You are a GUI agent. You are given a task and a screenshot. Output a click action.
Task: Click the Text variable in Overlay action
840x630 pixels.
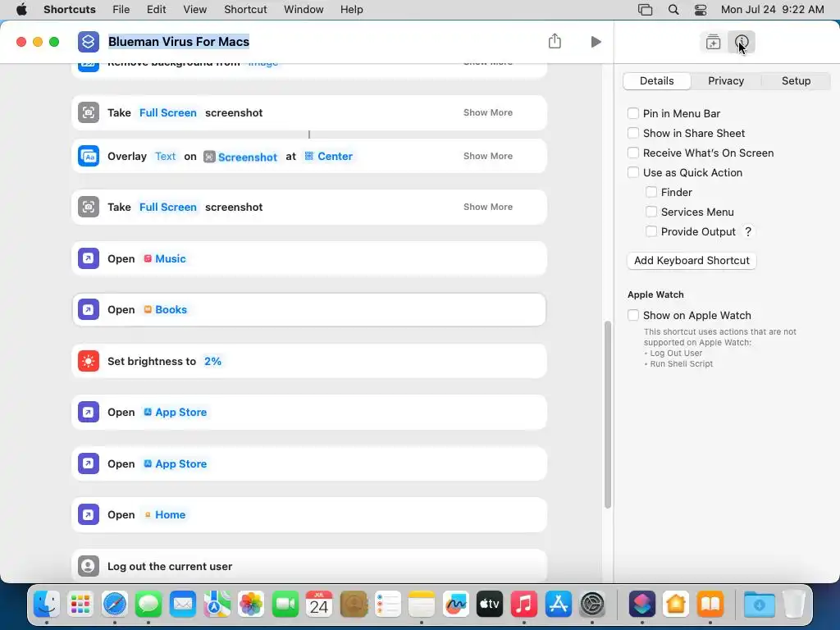[165, 157]
